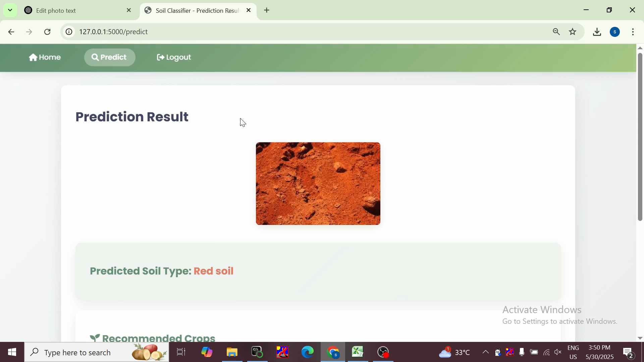Click the Logout link

(174, 58)
